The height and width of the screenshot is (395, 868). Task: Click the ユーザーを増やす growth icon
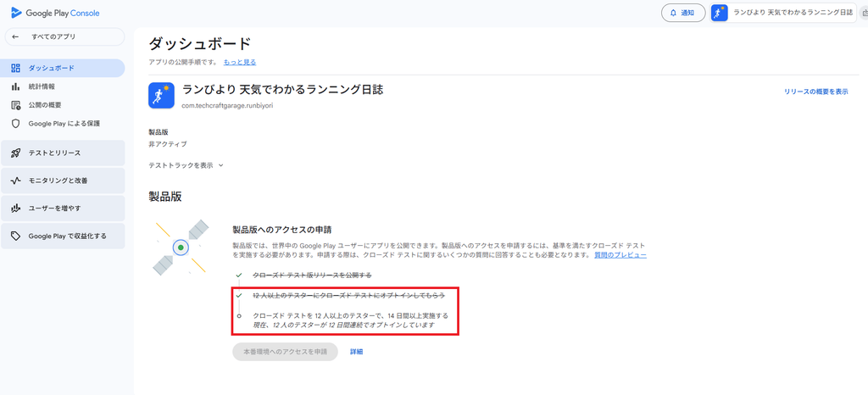click(15, 209)
